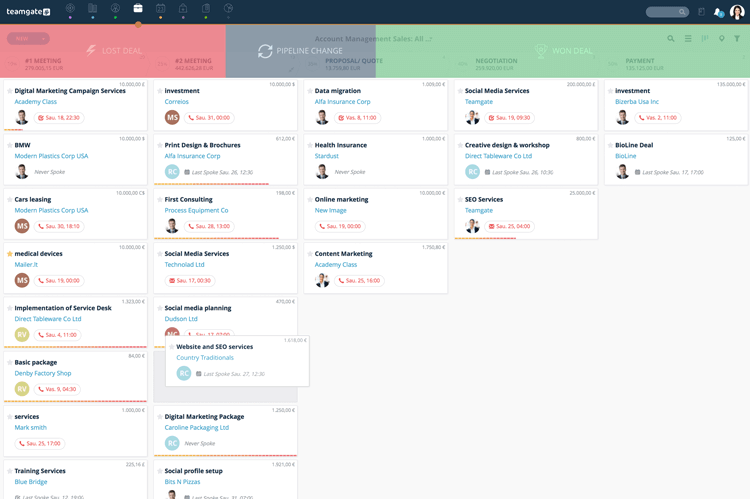Open the target-shaped leads icon in top navigation
This screenshot has height=499, width=750.
point(70,9)
